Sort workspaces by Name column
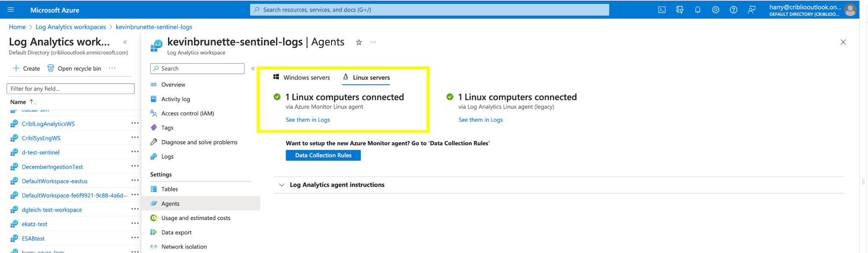 click(18, 102)
